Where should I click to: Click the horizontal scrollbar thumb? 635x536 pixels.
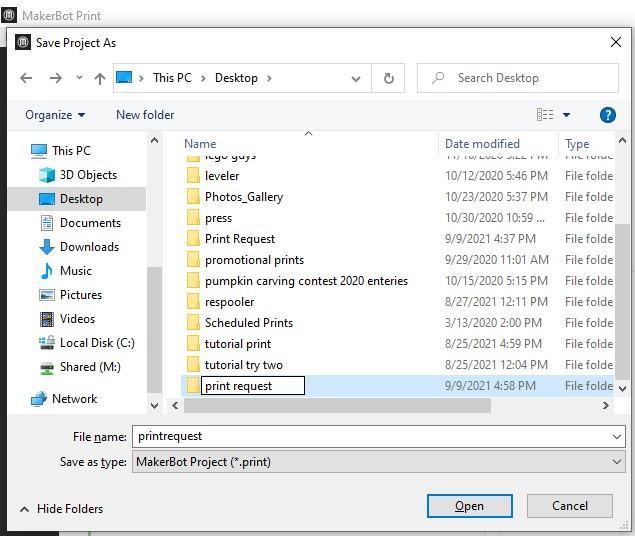(337, 405)
